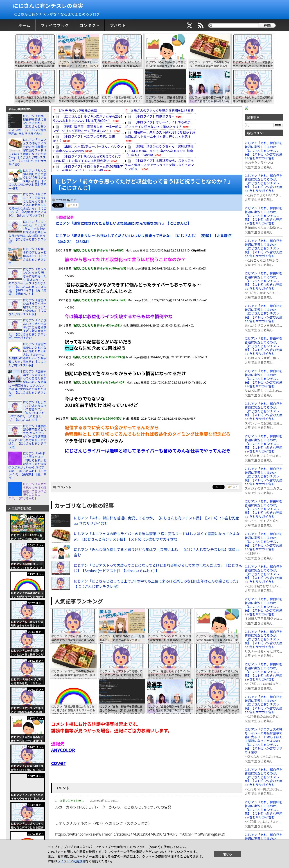289x868 pixels.
Task: Open カテゴリなし list item 獅白杯を普通に実況してるのか
Action: coord(156,521)
